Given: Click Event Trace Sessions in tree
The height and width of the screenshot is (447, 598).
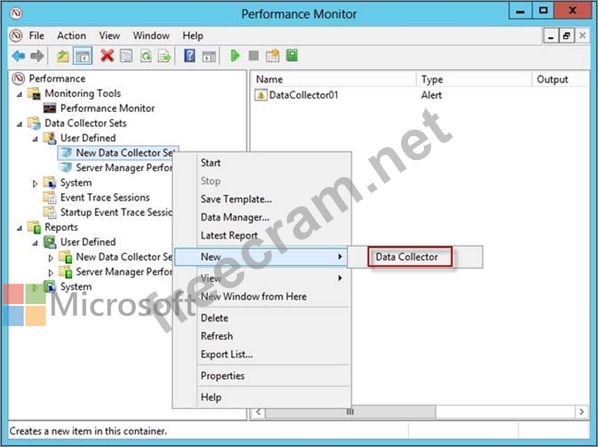Looking at the screenshot, I should (105, 198).
